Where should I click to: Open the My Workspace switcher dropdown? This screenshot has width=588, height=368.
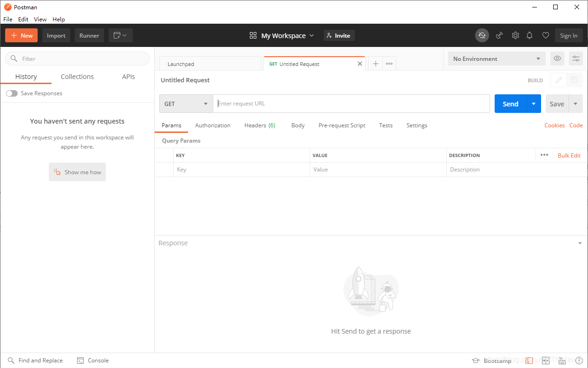(281, 35)
